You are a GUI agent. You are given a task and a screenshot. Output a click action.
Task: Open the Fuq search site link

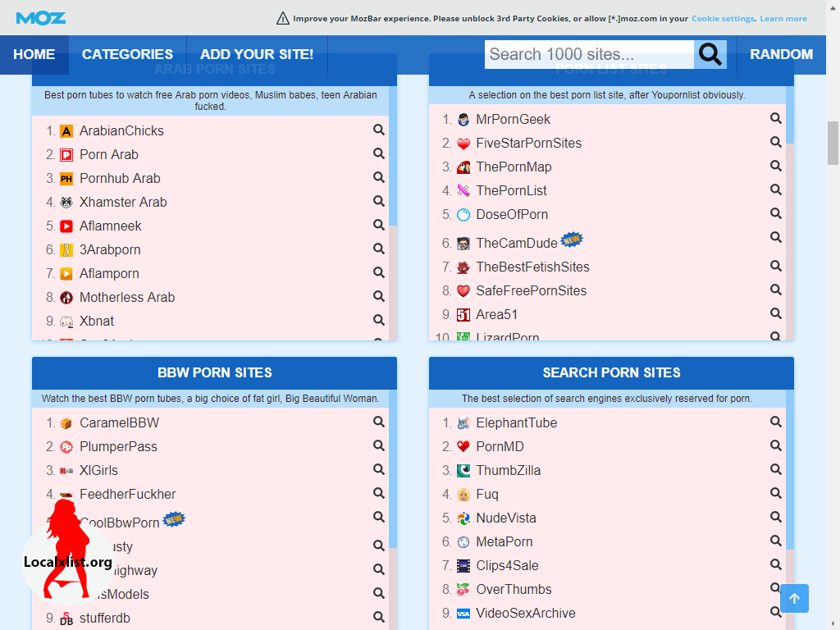[487, 494]
